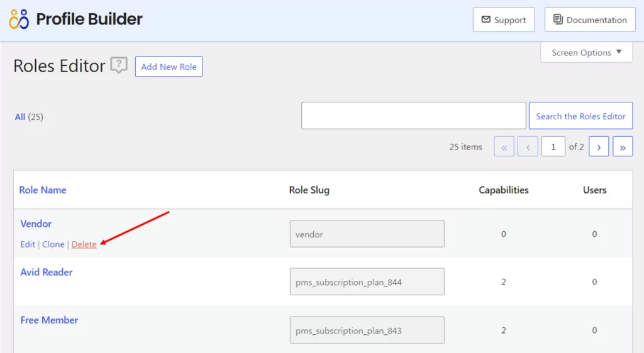The height and width of the screenshot is (353, 644).
Task: Click Free Member's capabilities count 2
Action: (x=504, y=330)
